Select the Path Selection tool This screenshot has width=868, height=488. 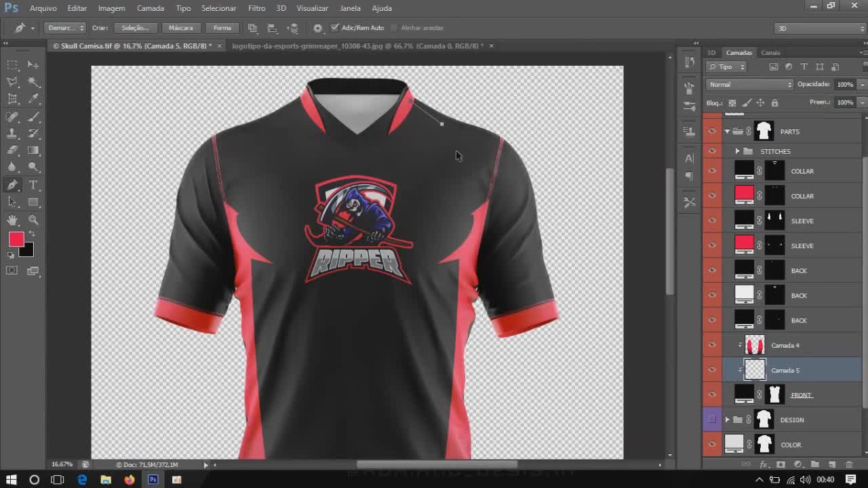point(12,202)
